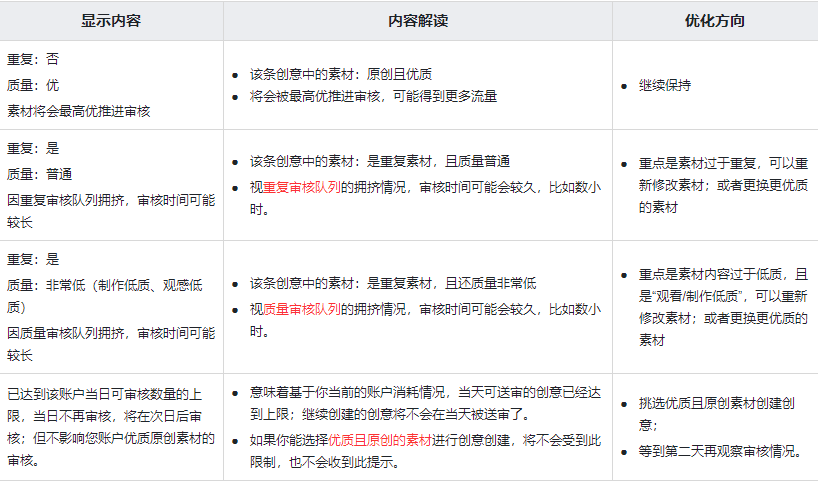The image size is (818, 481).
Task: Click the 优化方向 column header
Action: click(714, 20)
